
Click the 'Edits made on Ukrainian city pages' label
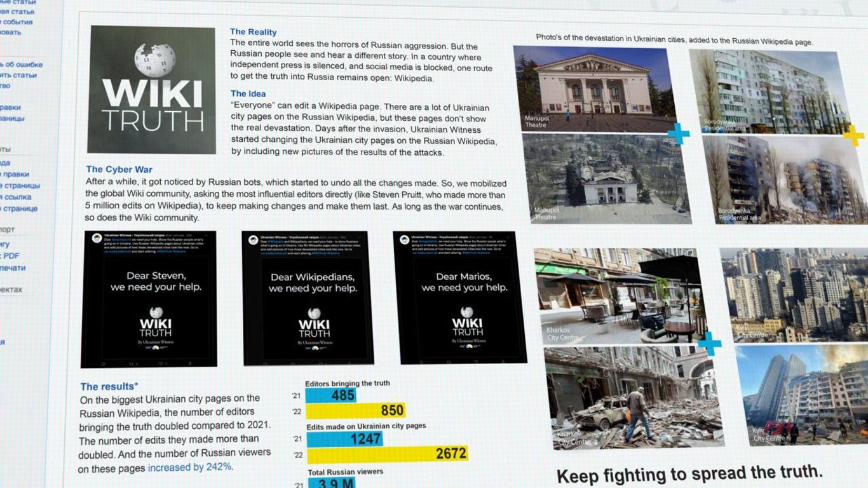pos(366,426)
